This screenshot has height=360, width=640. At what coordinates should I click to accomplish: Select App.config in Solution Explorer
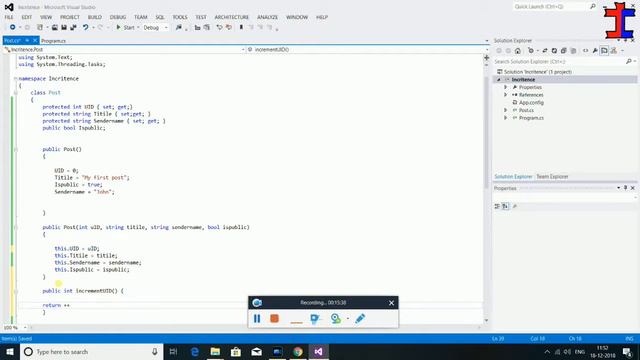point(531,102)
